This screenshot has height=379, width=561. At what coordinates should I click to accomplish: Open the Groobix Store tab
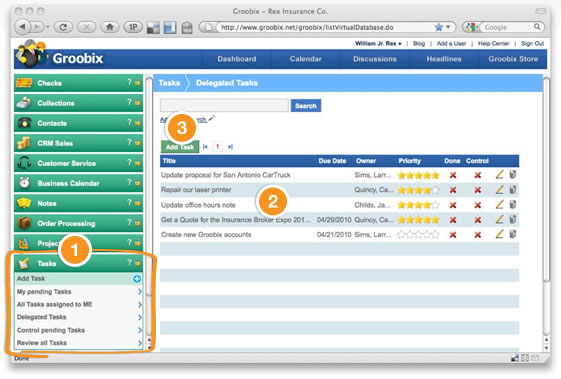tap(513, 59)
